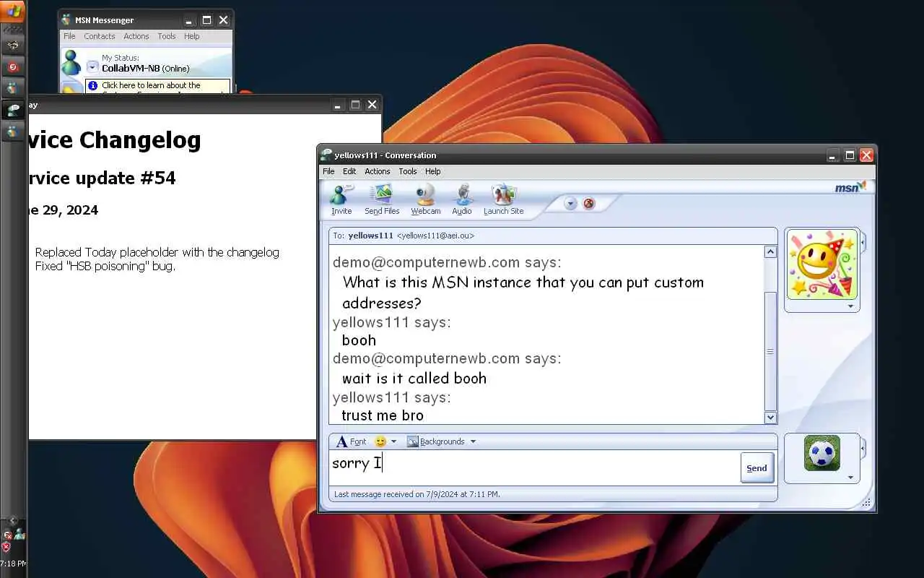Click the "Fixed HSB poisoning bug" changelog line
Image resolution: width=924 pixels, height=578 pixels.
pos(105,266)
